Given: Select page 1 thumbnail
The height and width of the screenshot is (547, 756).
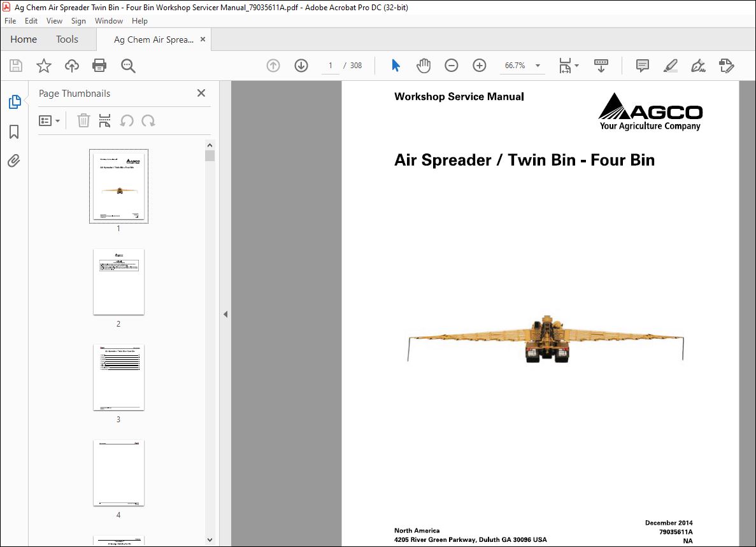Looking at the screenshot, I should 118,186.
